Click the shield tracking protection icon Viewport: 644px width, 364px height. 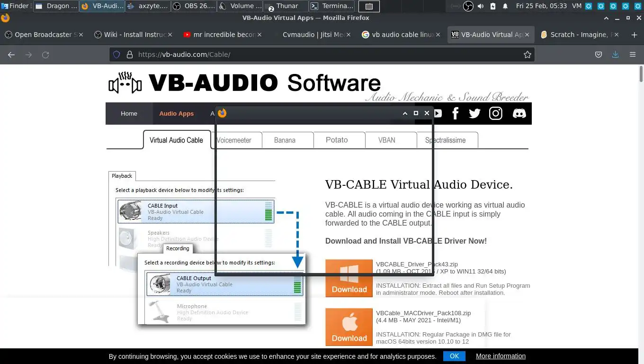pos(116,55)
